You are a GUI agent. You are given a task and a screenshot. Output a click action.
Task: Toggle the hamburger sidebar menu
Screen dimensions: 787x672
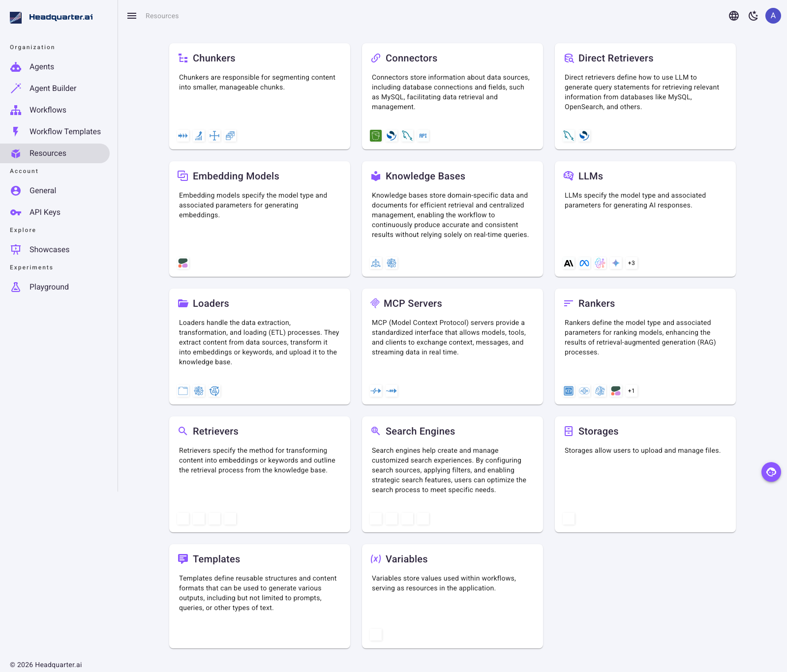[x=132, y=16]
